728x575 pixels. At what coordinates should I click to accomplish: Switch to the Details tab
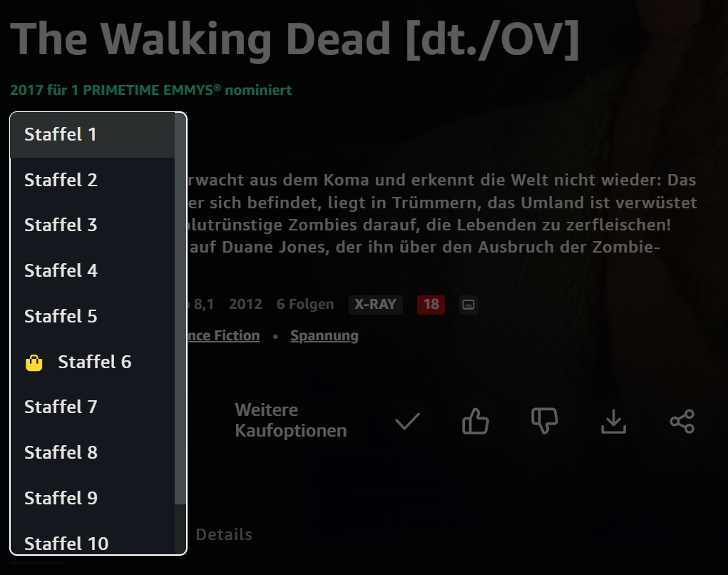224,534
